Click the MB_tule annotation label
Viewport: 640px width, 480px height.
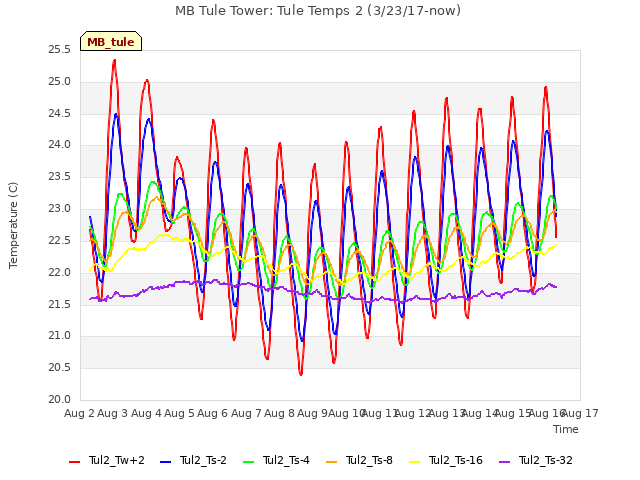tap(111, 41)
